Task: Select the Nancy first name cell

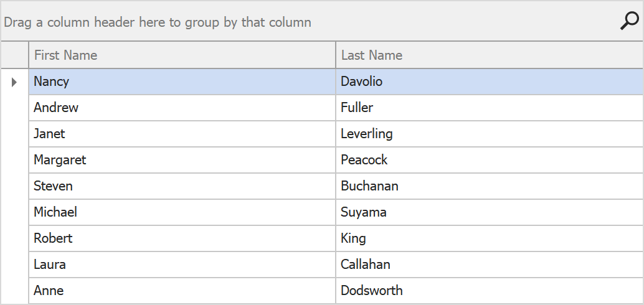Action: [51, 82]
